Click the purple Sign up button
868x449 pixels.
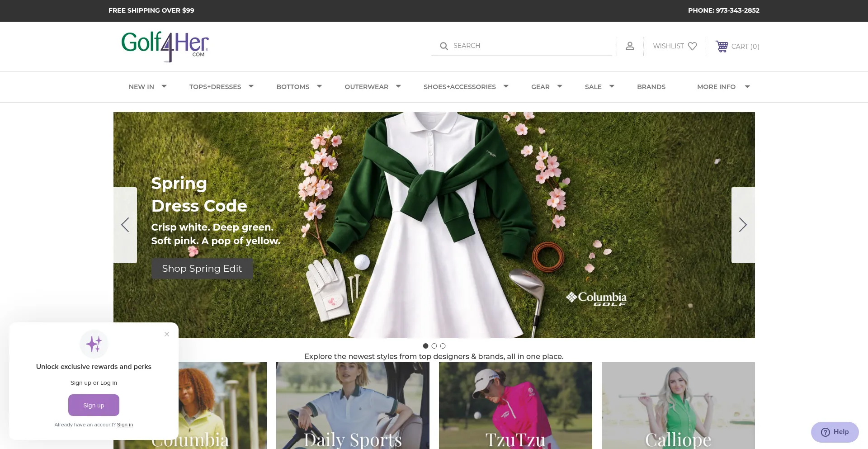(94, 405)
